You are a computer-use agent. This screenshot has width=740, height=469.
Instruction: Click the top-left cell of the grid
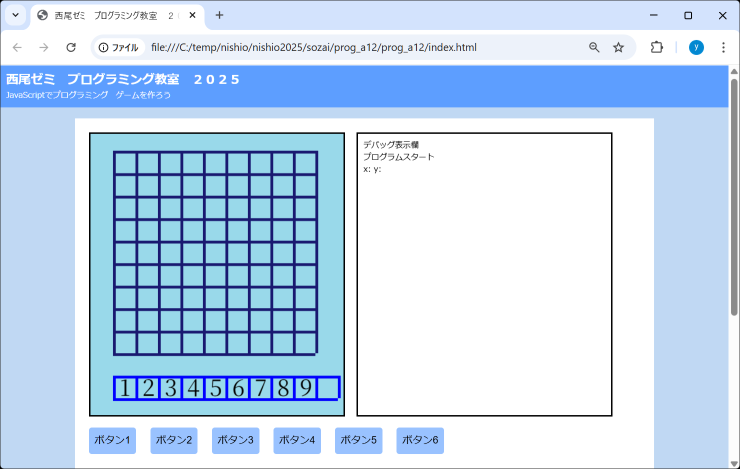(x=125, y=163)
